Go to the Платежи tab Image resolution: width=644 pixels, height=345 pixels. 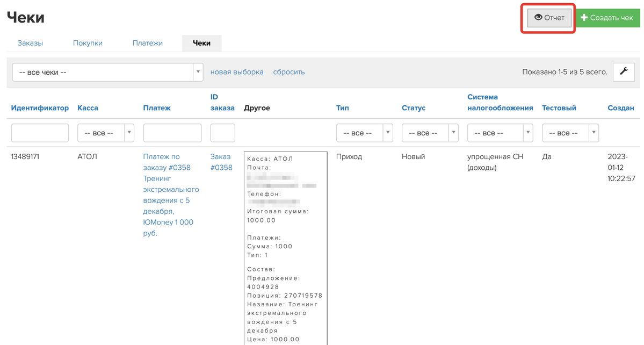pos(147,43)
